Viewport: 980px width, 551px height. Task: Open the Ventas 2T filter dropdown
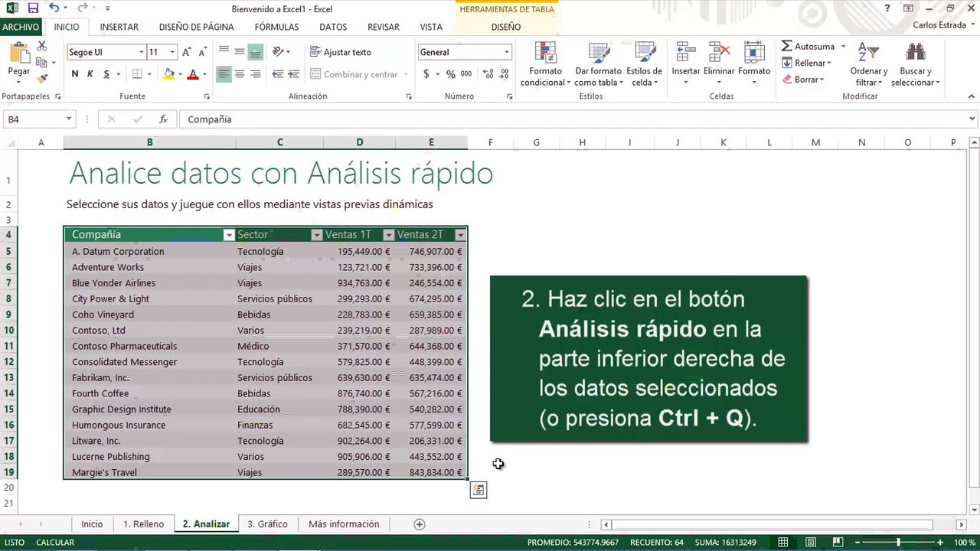(460, 235)
